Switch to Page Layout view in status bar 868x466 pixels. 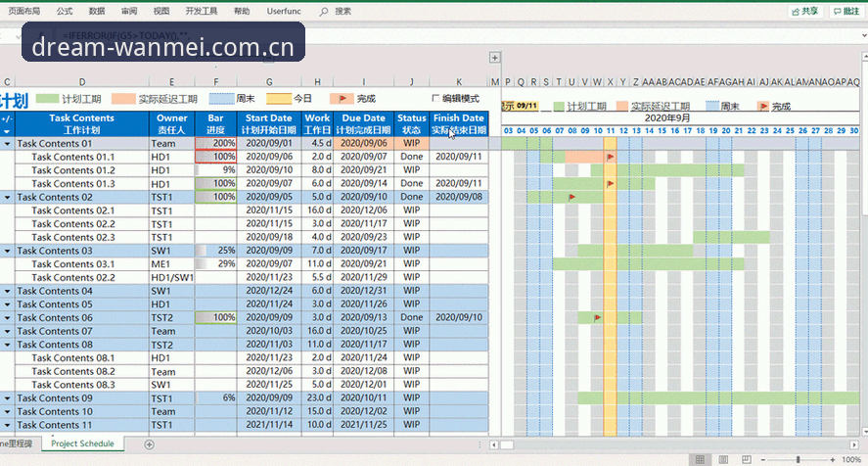(x=723, y=459)
